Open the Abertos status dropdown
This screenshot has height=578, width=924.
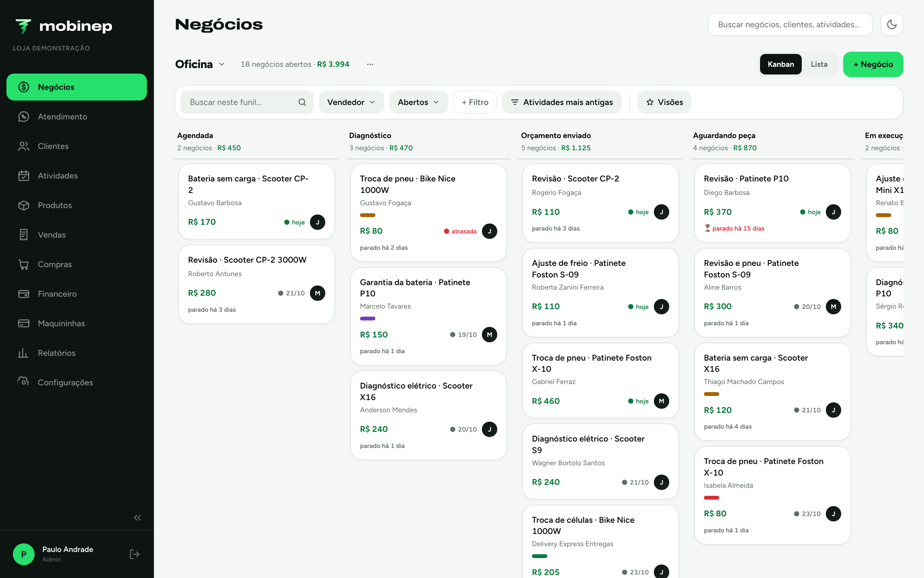(418, 102)
